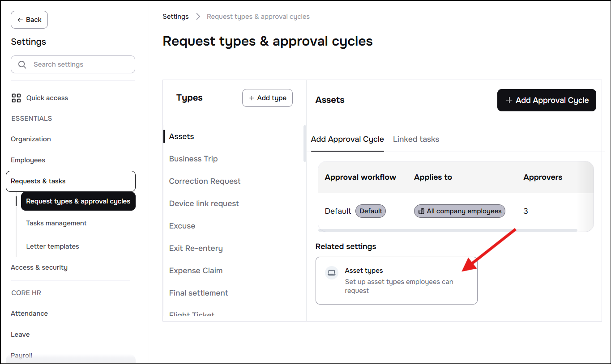Click the Back arrow button
Screen dimensions: 611x364
click(29, 20)
